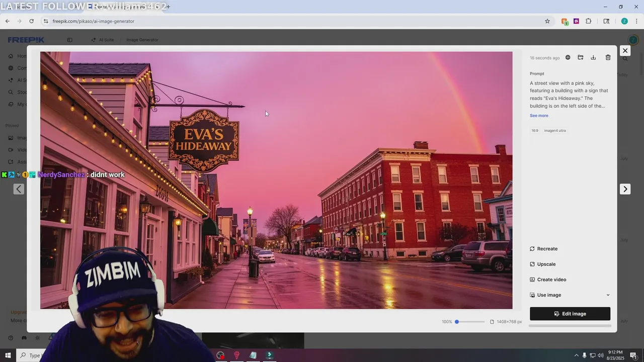Click the globe publish icon

568,57
